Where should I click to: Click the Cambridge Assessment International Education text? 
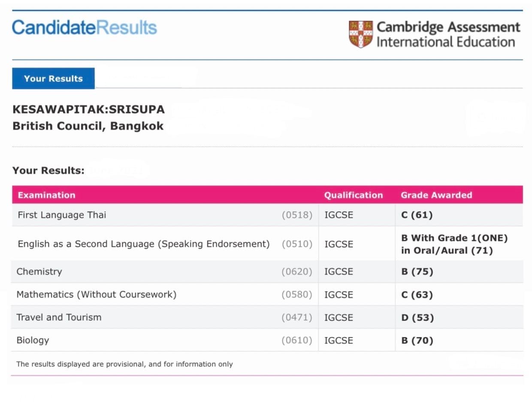pos(448,34)
